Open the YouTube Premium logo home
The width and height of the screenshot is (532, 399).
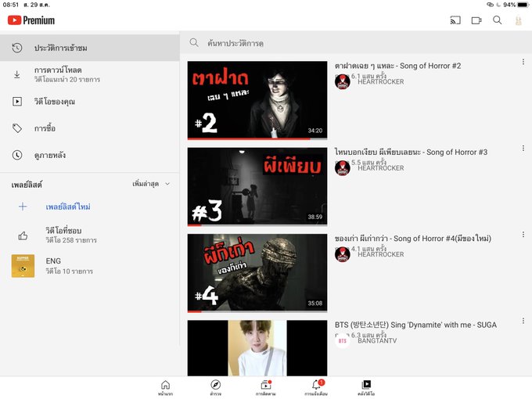pyautogui.click(x=31, y=20)
